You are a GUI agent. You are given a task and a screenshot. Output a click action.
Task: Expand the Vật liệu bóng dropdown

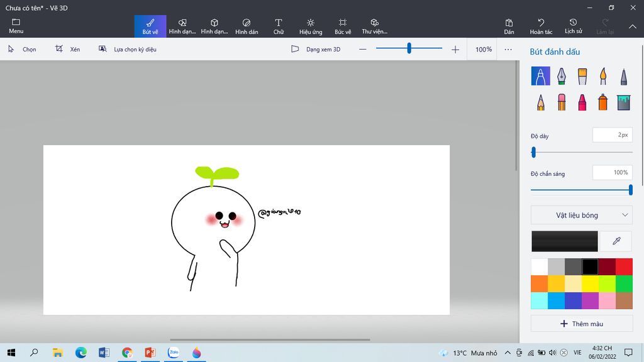click(x=582, y=215)
